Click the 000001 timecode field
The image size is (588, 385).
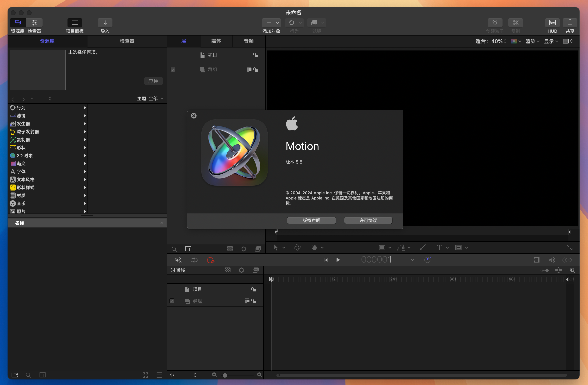[376, 260]
